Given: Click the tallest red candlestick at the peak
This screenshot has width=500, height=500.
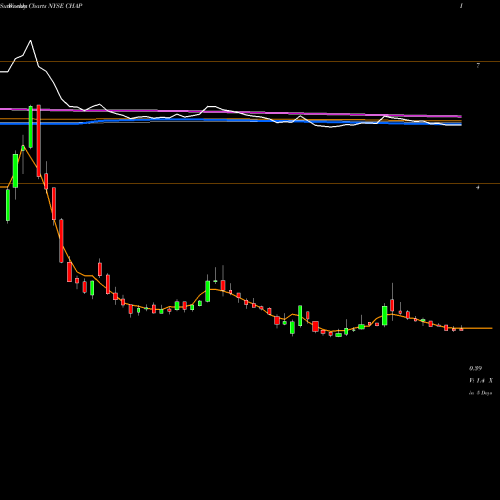Looking at the screenshot, I should coord(39,140).
